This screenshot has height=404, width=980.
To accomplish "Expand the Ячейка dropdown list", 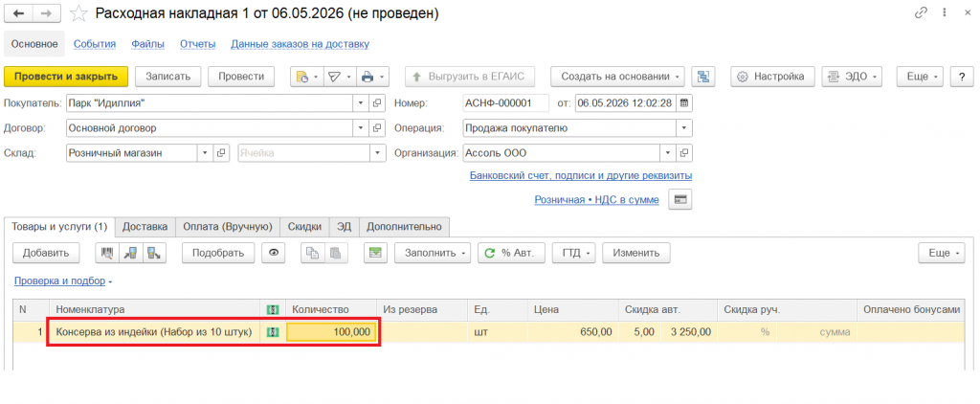I will (x=377, y=152).
